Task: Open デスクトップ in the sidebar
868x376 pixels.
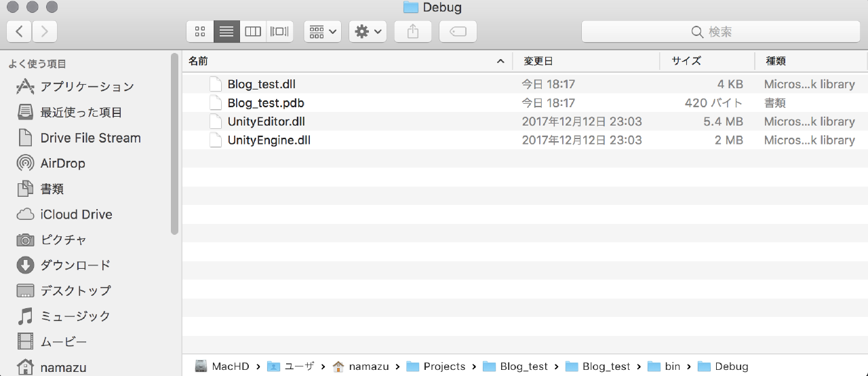Action: pos(63,290)
